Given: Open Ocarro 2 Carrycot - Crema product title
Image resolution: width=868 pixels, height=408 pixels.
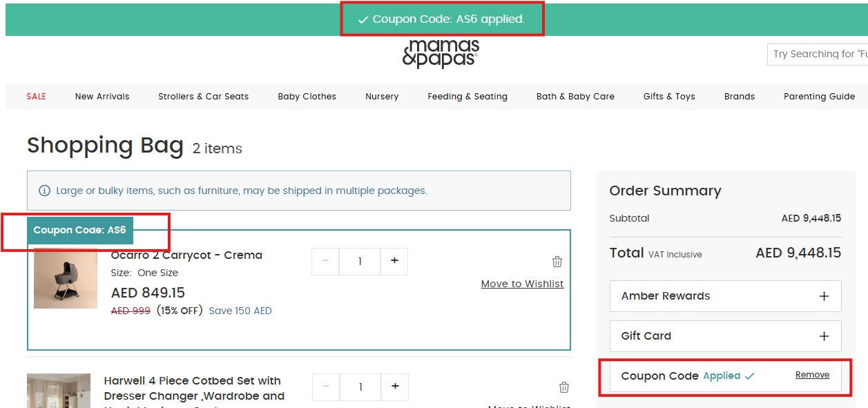Looking at the screenshot, I should [186, 255].
